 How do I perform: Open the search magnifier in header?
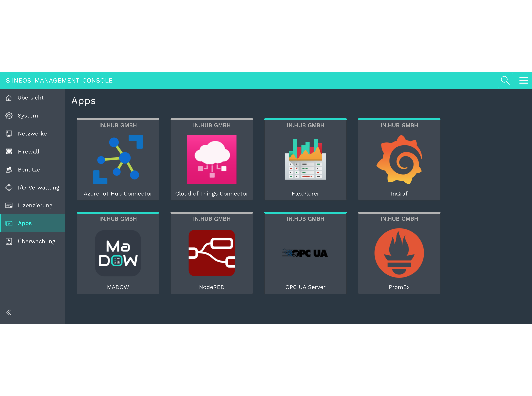click(505, 80)
